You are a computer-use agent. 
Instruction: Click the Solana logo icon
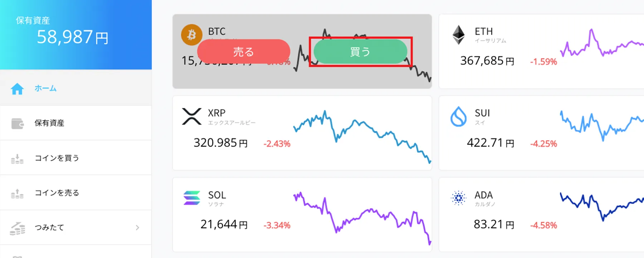192,198
